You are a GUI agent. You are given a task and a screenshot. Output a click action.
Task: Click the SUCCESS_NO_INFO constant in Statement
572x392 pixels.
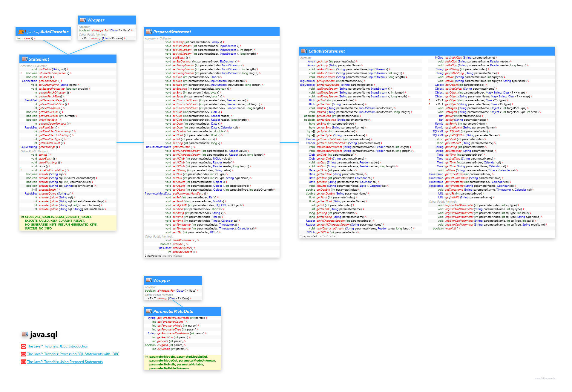[x=38, y=229]
